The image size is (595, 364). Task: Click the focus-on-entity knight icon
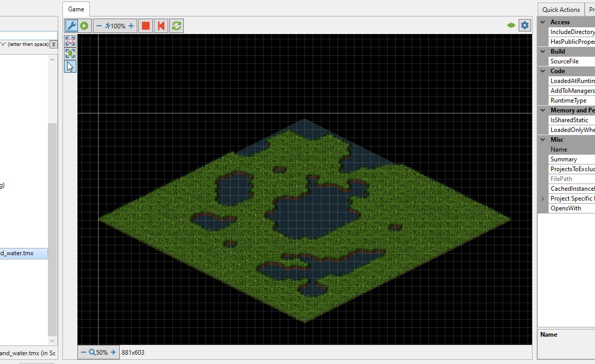(70, 54)
